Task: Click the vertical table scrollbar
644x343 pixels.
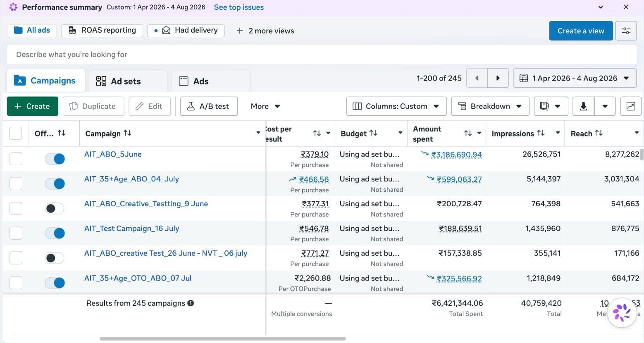Action: pyautogui.click(x=642, y=155)
